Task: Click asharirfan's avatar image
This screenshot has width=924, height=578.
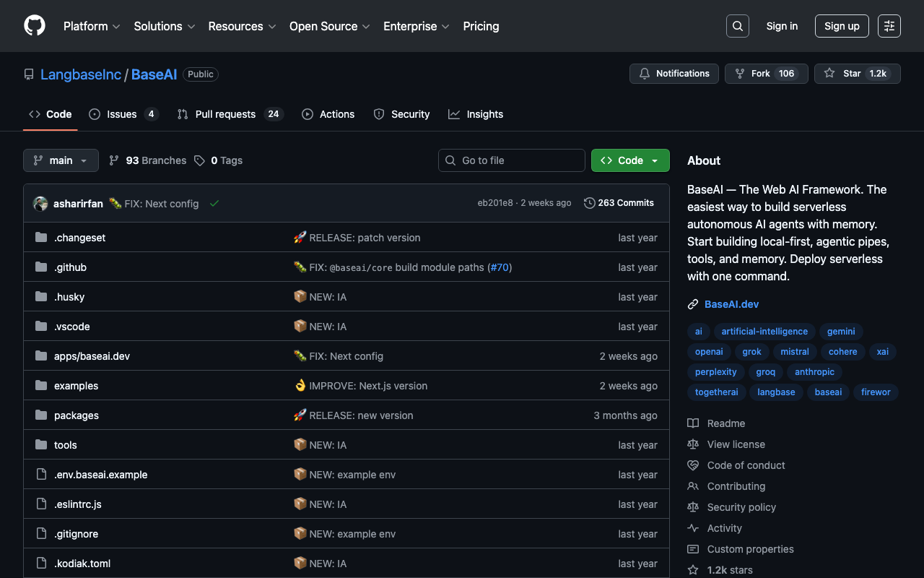Action: click(40, 204)
